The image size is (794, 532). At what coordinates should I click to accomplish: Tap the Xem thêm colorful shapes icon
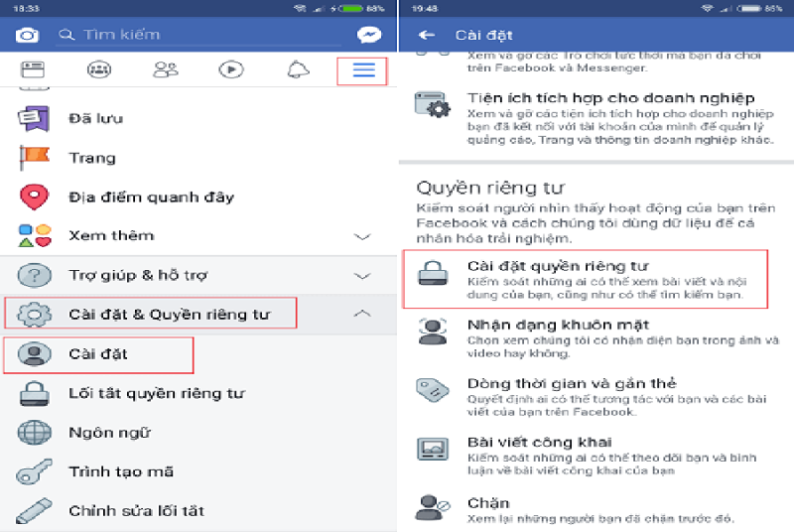tap(35, 236)
